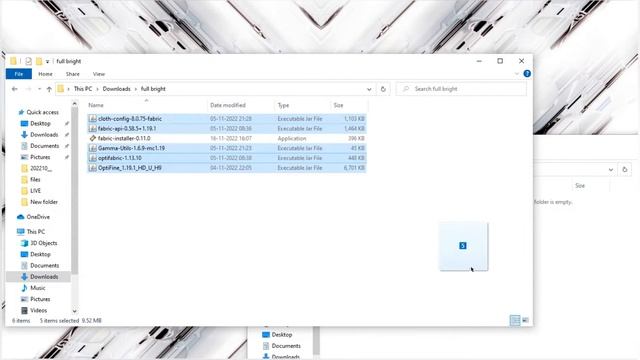Screen dimensions: 640x360
Task: Click navigation pane scrollbar down arrow
Action: [x=74, y=311]
